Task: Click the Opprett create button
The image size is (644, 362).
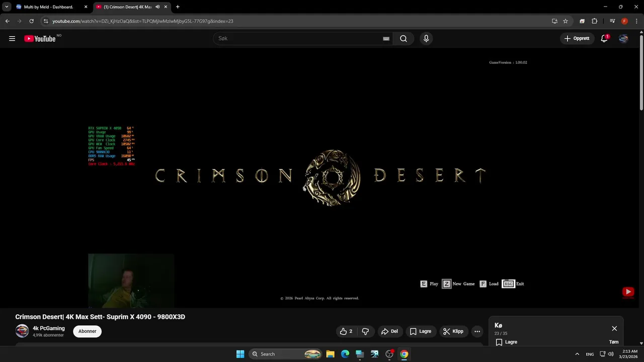Action: point(577,39)
